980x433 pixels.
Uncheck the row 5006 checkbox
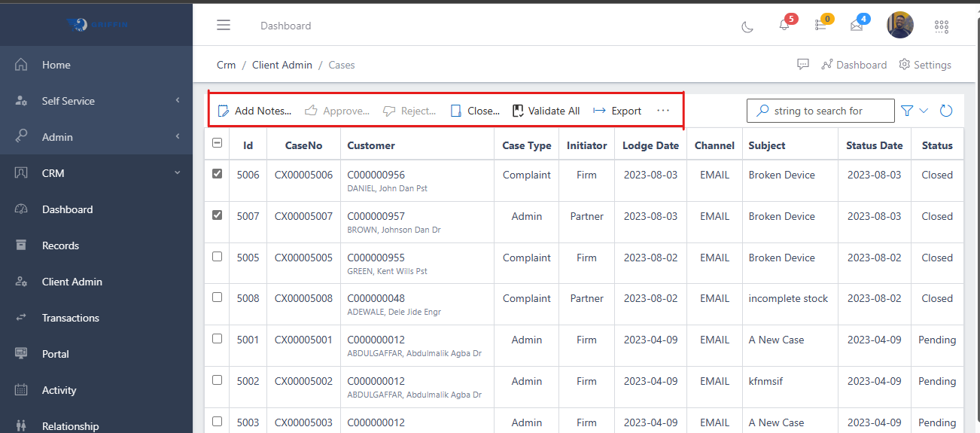[x=218, y=173]
